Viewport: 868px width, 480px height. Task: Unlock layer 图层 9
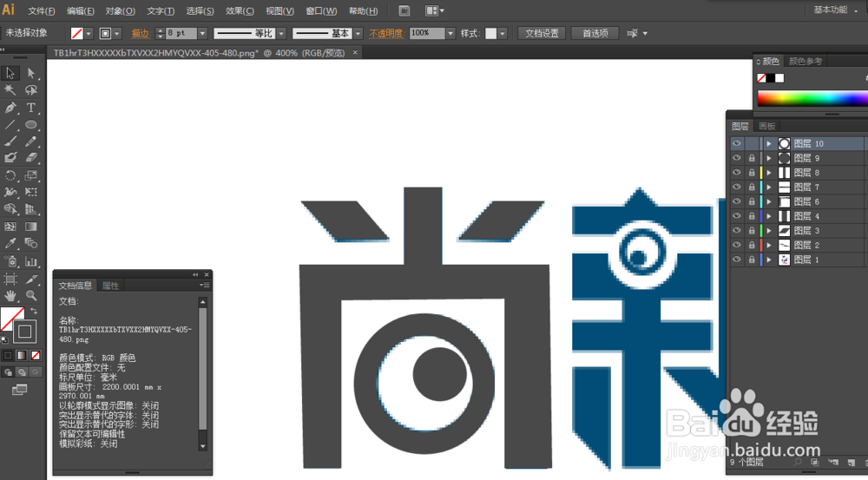point(751,158)
